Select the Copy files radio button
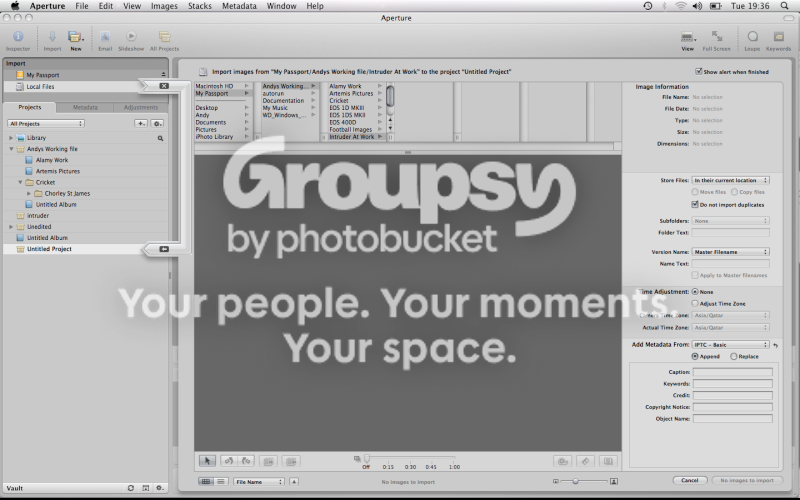The height and width of the screenshot is (500, 800). (734, 192)
